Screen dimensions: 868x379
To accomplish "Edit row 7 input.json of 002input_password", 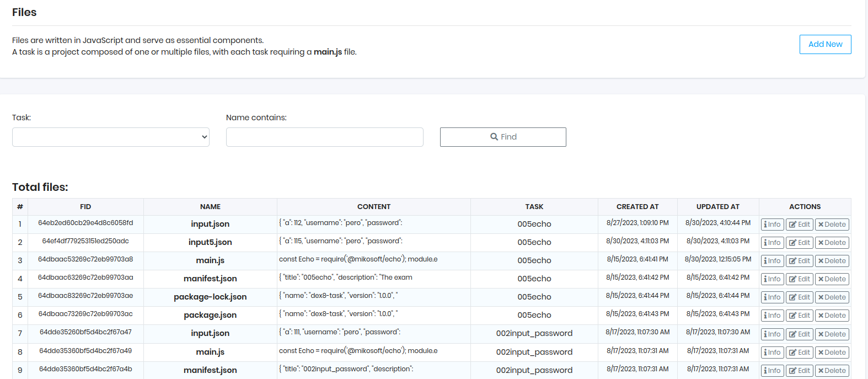I will pyautogui.click(x=799, y=334).
